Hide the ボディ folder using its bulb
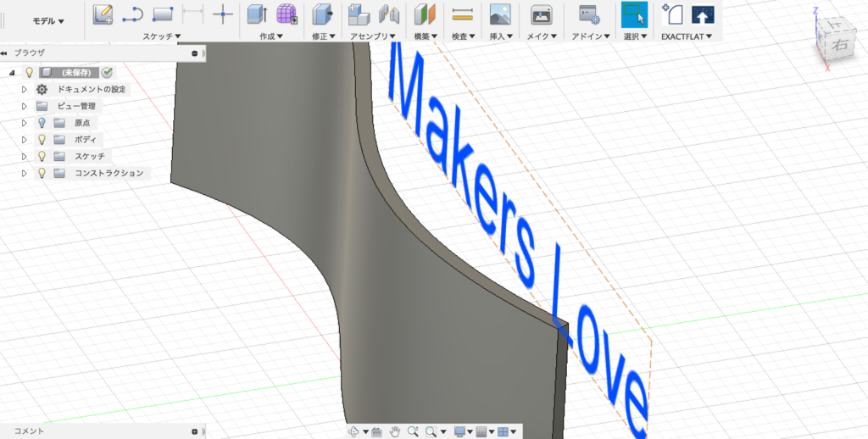Screen dimensions: 868x439 tap(42, 140)
